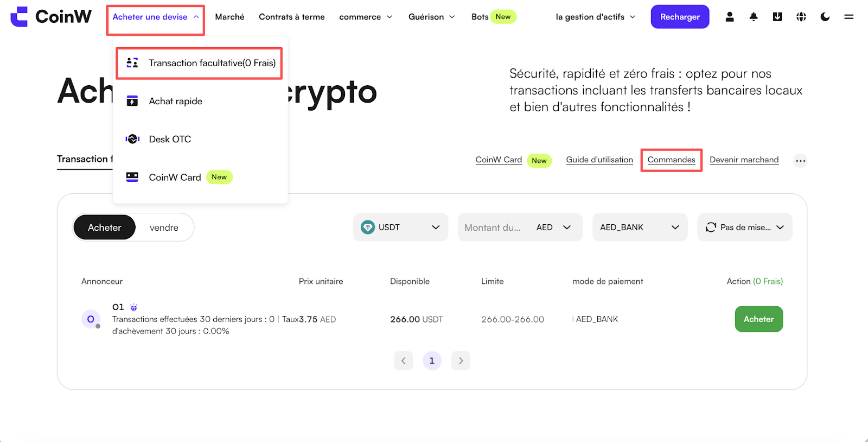Open Contrats à terme nav item
868x442 pixels.
292,17
